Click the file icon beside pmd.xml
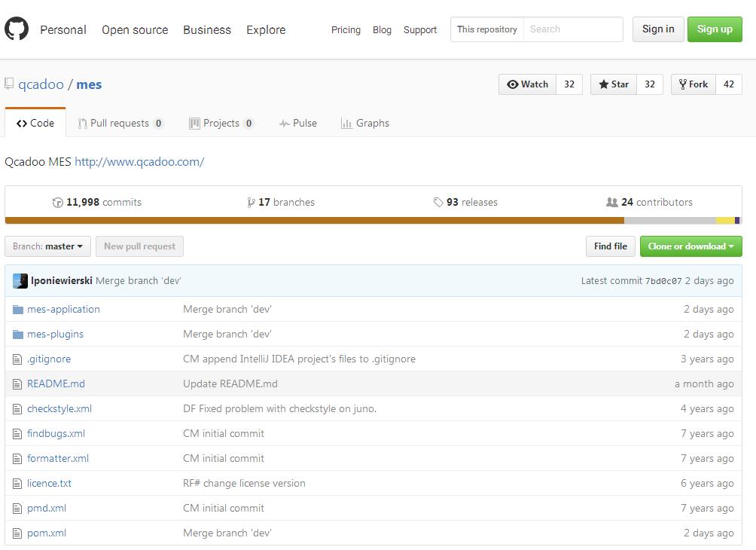 [17, 509]
